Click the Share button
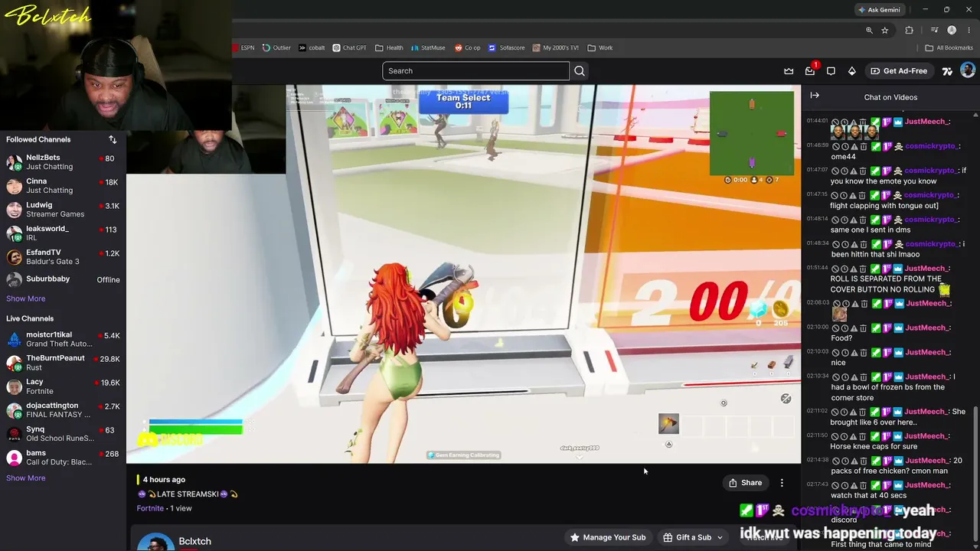This screenshot has height=551, width=980. (746, 483)
